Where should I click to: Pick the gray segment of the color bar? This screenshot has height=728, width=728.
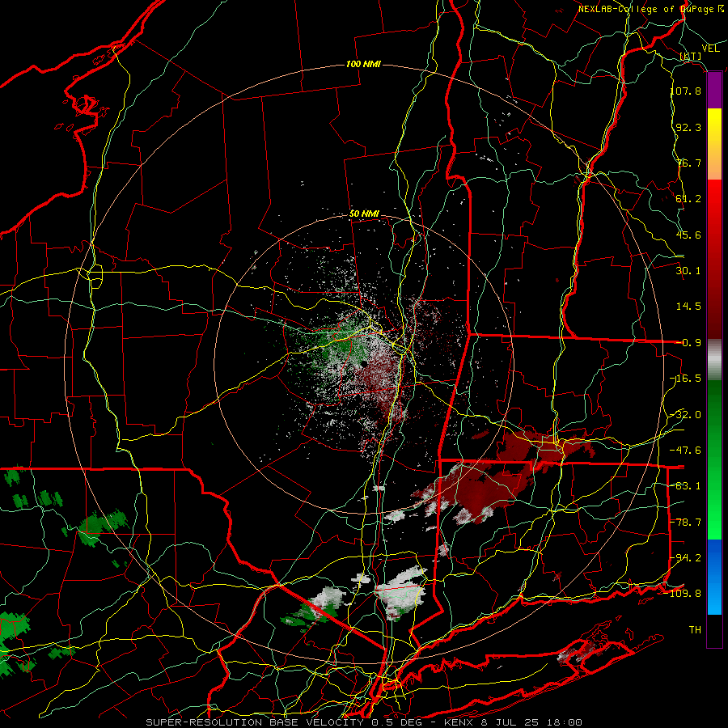[714, 360]
